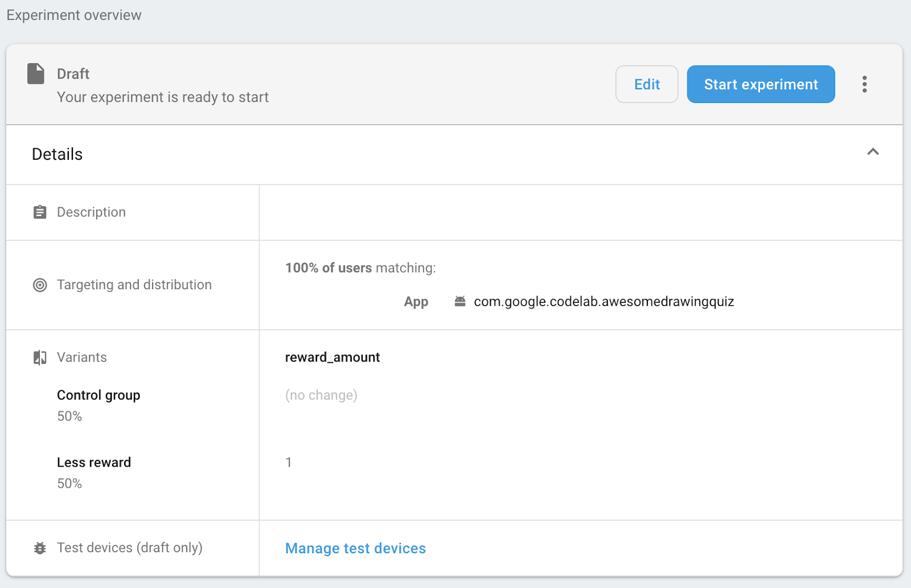Click the Details section header

click(58, 154)
